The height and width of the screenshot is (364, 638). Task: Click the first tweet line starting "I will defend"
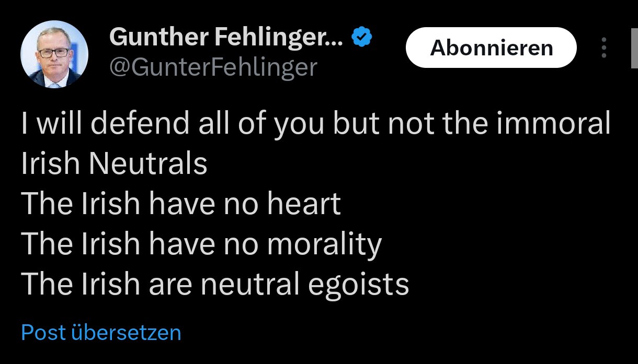[316, 124]
